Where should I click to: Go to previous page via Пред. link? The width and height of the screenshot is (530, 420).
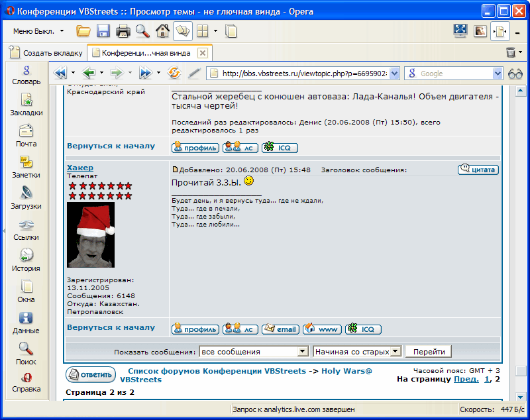(x=466, y=379)
